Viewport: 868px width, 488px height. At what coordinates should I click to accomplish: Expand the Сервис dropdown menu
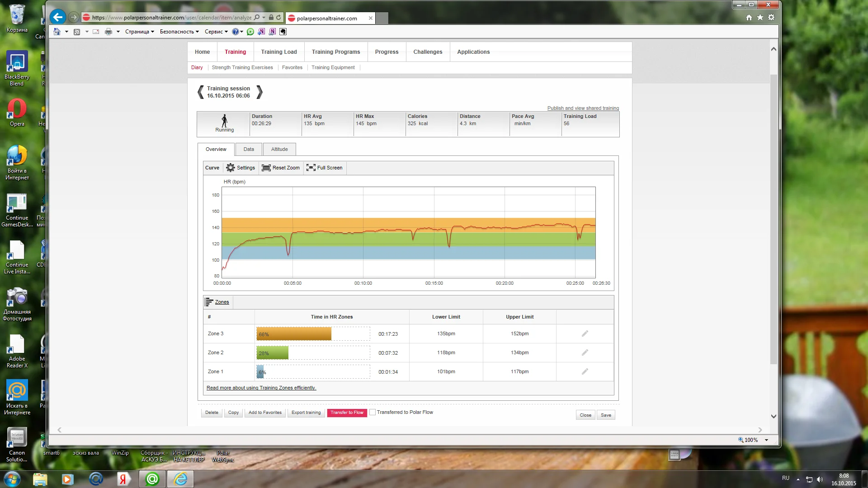pyautogui.click(x=216, y=32)
